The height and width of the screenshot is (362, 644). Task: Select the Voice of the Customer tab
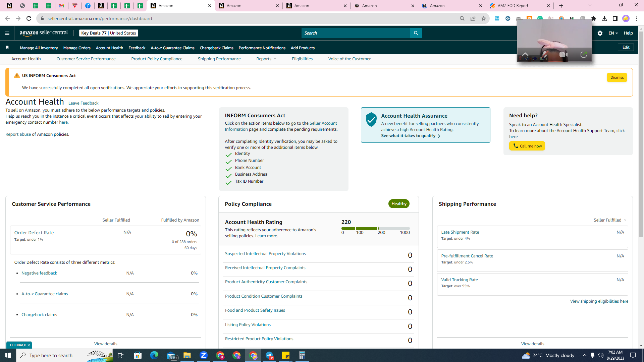pyautogui.click(x=350, y=59)
